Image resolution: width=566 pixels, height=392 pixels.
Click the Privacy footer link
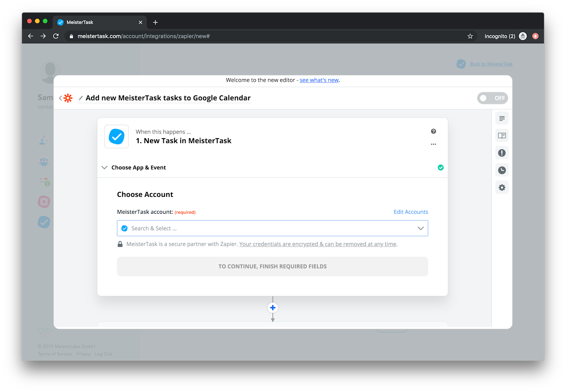[x=83, y=354]
